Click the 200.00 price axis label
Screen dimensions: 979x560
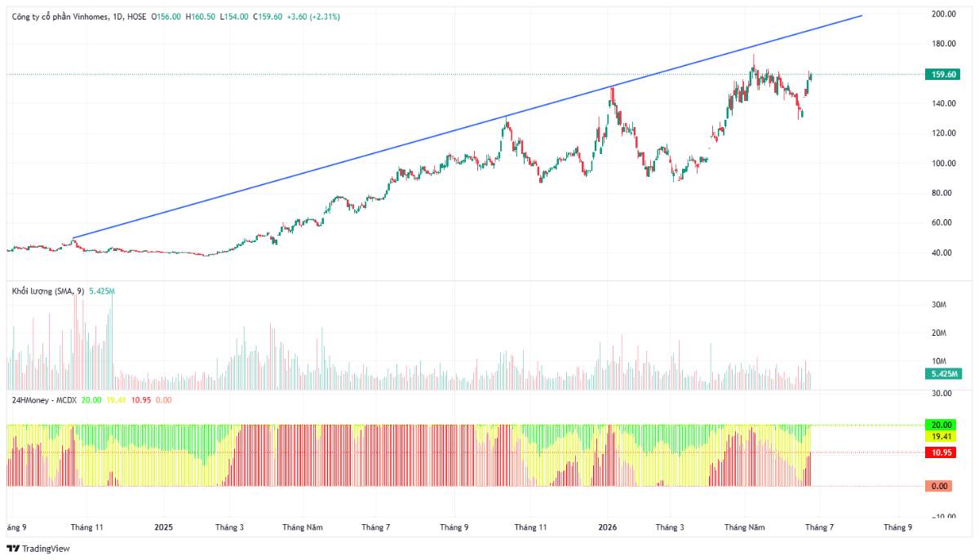click(x=945, y=14)
